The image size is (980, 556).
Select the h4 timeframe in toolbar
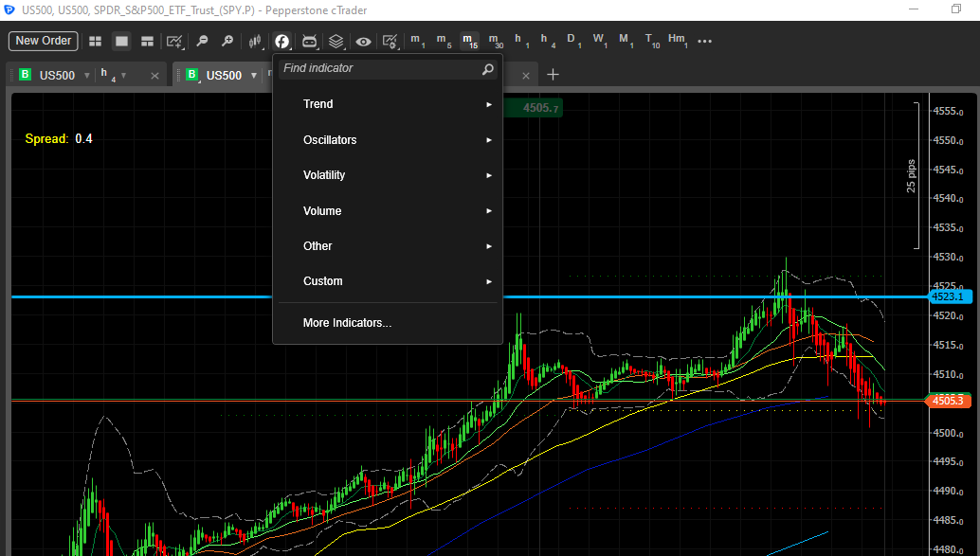point(548,41)
